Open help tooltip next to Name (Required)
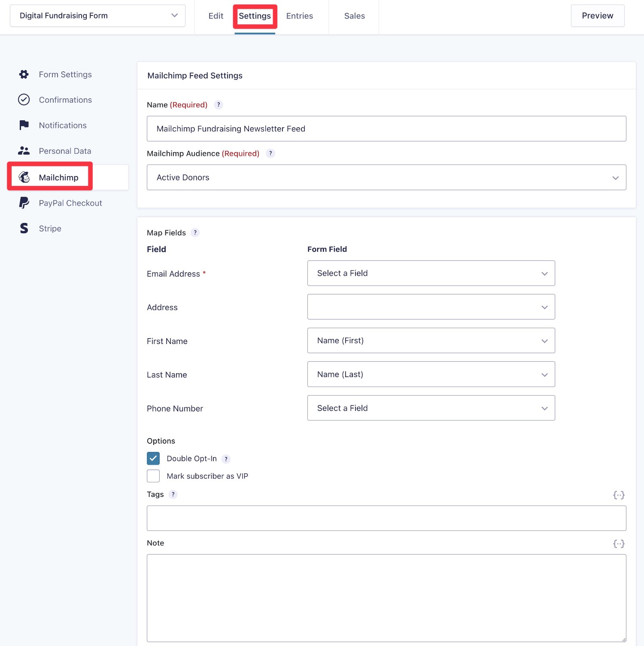This screenshot has height=646, width=644. pyautogui.click(x=219, y=105)
